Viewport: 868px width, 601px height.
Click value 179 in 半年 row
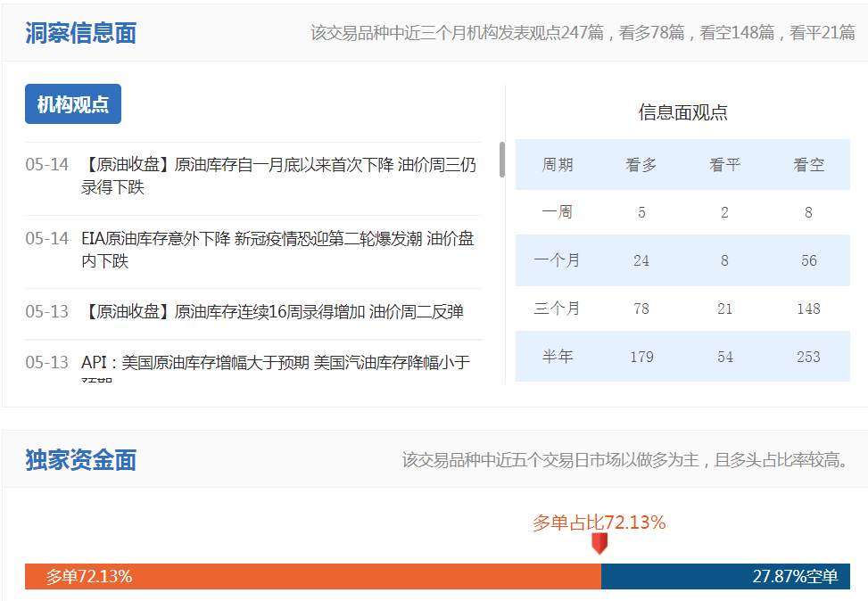coord(641,357)
